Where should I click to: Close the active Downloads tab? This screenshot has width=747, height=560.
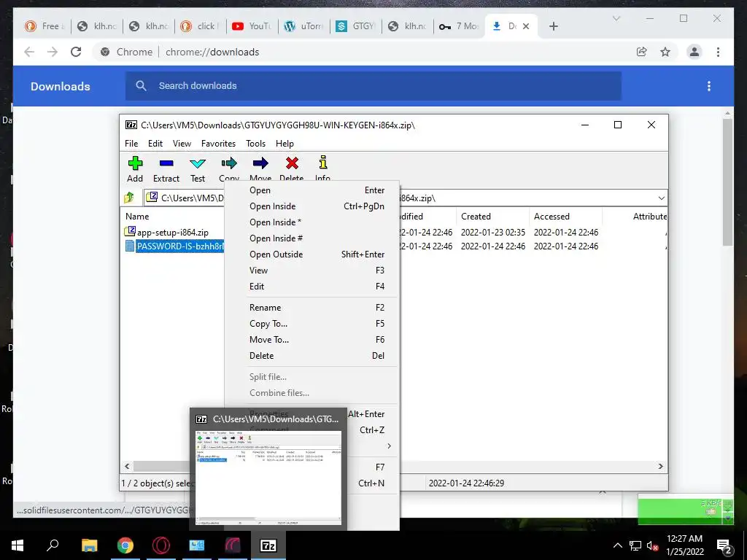526,26
